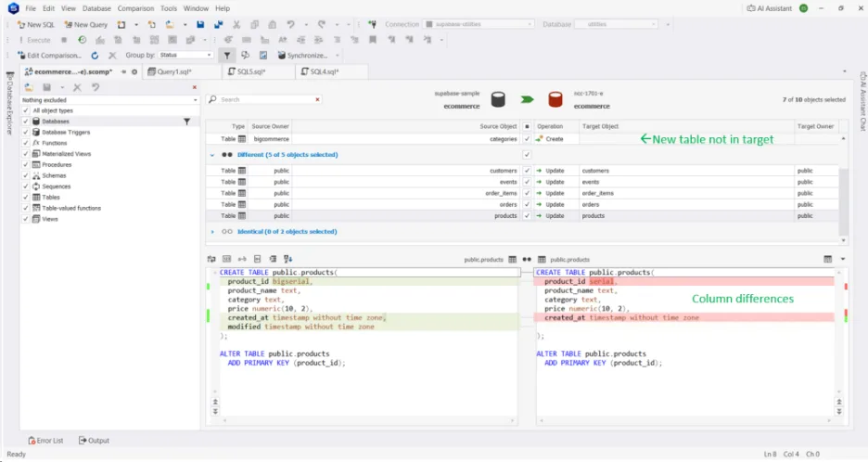Open the Database utilities dropdown
The image size is (868, 462).
pyautogui.click(x=616, y=24)
